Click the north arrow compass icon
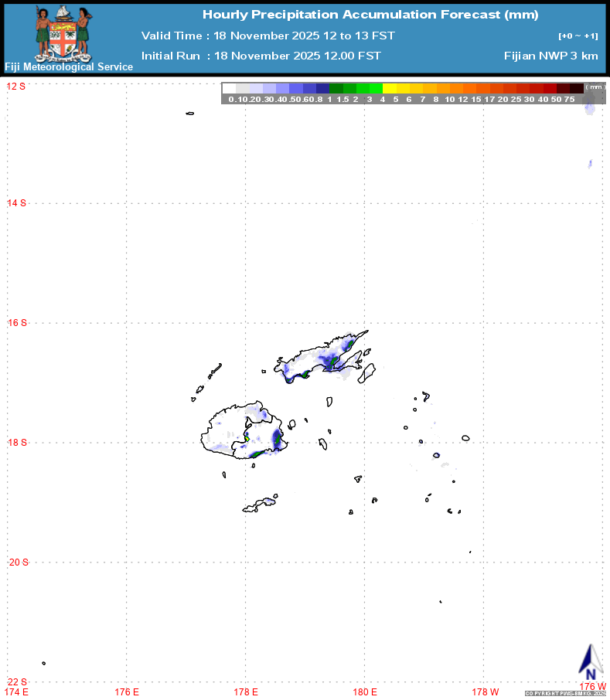Viewport: 610px width, 700px height. (x=591, y=663)
